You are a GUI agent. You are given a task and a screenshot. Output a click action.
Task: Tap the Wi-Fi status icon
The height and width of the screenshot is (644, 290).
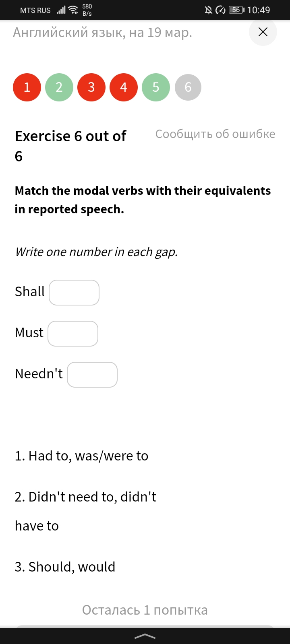tap(73, 10)
